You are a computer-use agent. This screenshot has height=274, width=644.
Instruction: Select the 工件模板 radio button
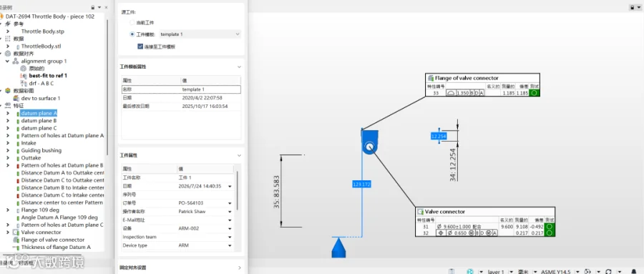(x=132, y=34)
